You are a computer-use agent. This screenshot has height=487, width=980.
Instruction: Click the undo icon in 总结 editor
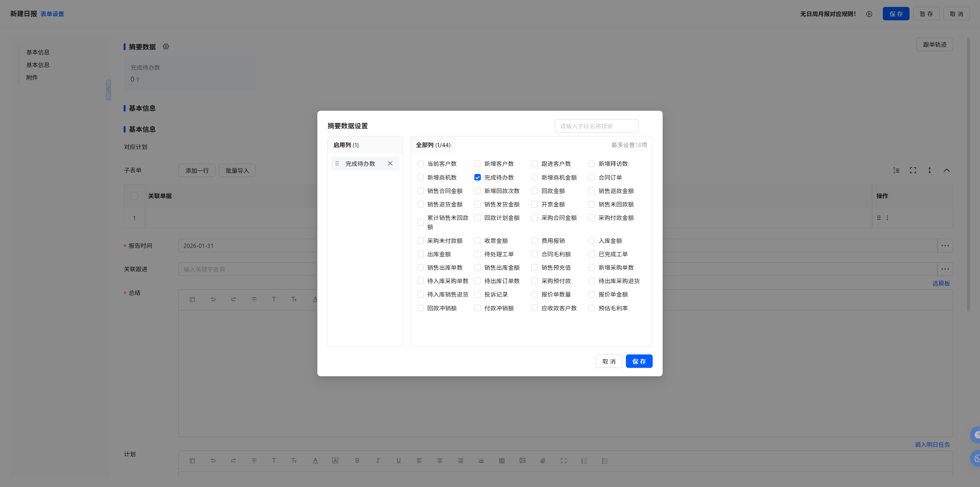click(213, 299)
